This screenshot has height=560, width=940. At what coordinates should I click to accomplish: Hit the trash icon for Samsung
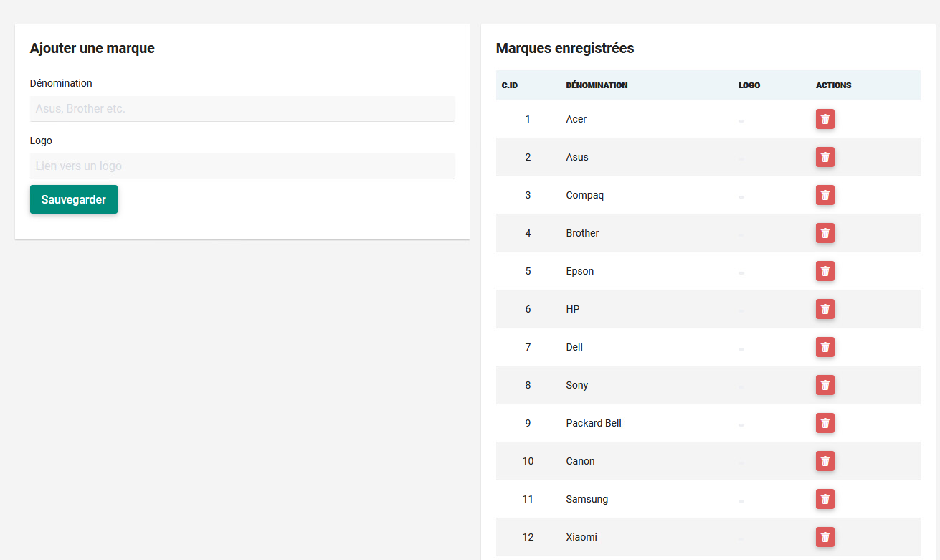[825, 499]
